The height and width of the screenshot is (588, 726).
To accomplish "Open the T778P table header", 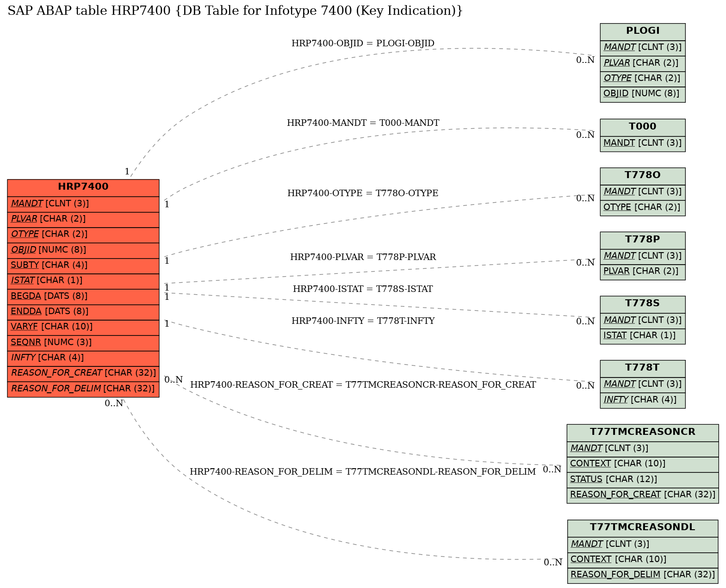I will (643, 240).
